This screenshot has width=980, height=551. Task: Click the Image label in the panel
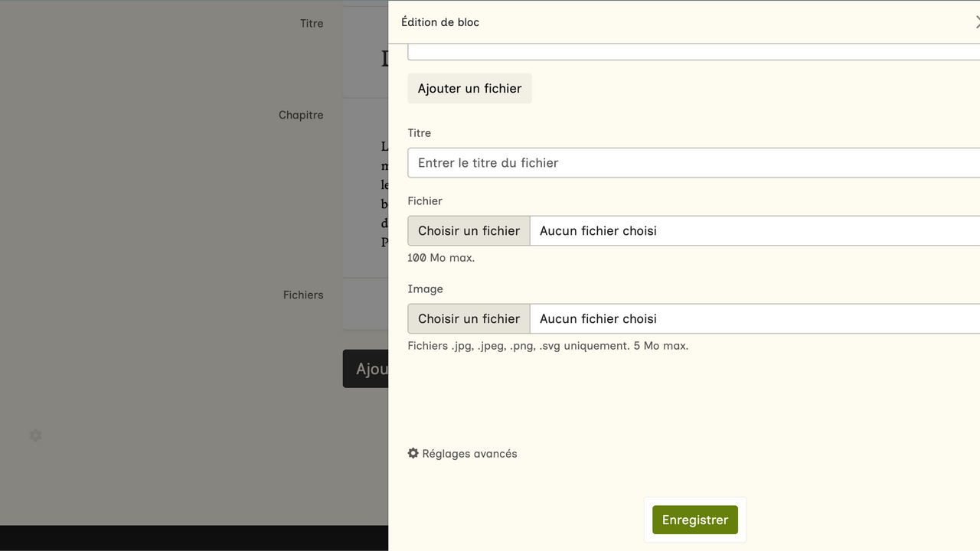[x=425, y=289]
